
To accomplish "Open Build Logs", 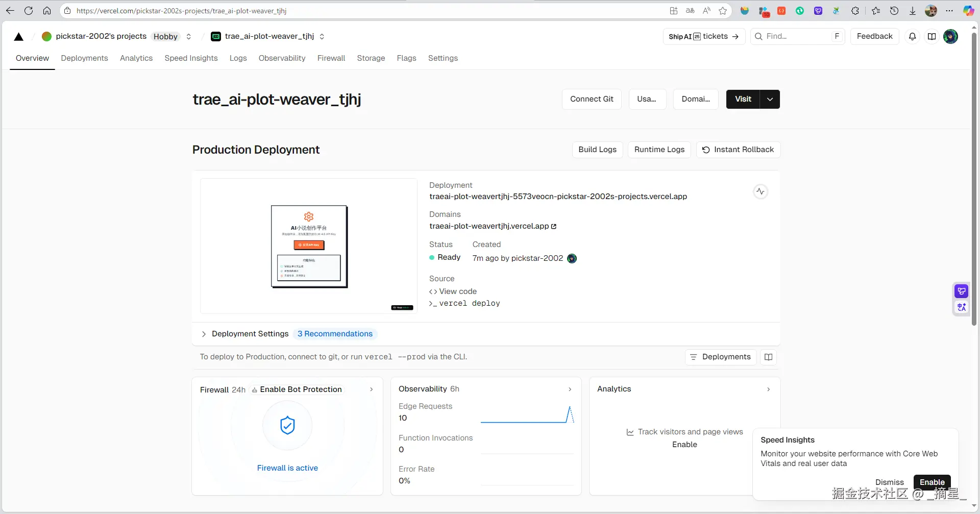I will coord(597,150).
